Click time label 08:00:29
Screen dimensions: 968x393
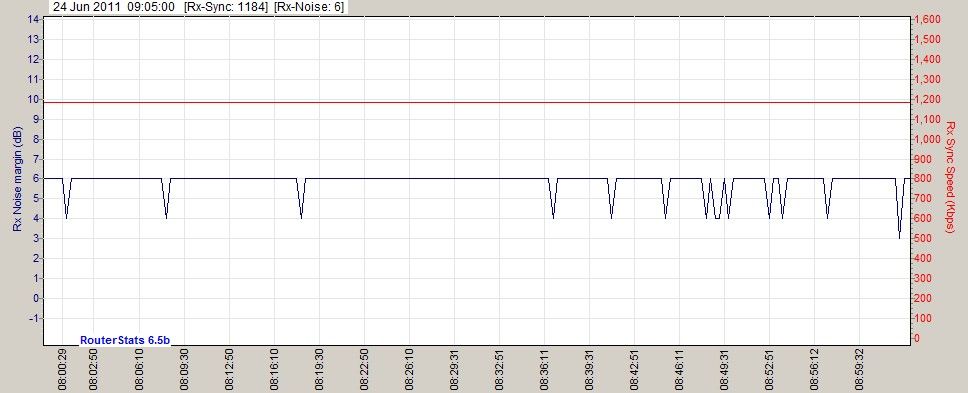(x=62, y=371)
